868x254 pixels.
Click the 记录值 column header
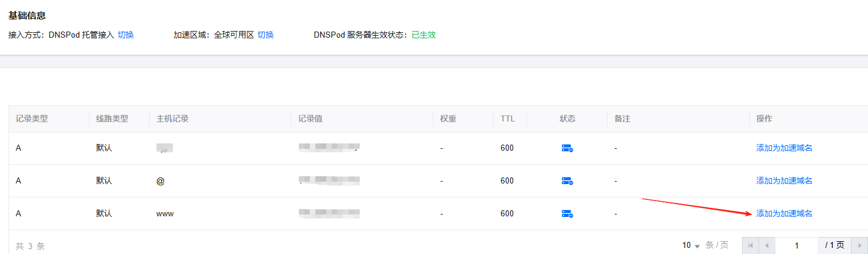[310, 118]
